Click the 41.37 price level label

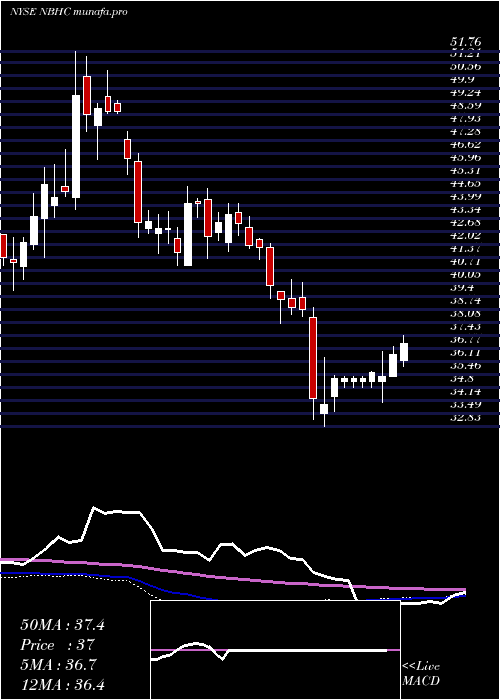(466, 248)
